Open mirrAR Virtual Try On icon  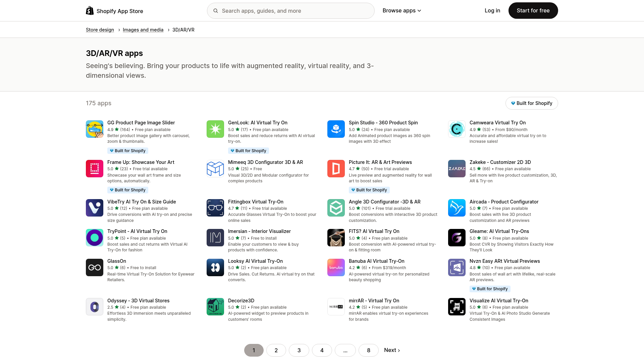tap(336, 307)
